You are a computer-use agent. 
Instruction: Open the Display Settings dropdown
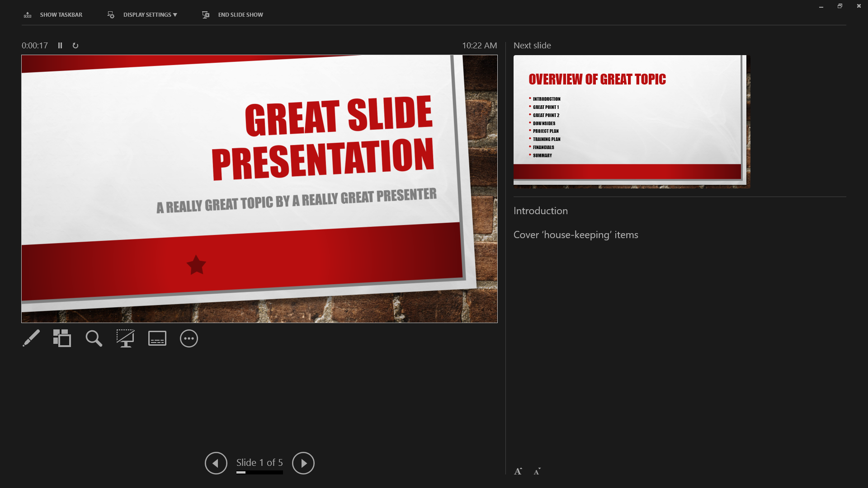(x=142, y=15)
